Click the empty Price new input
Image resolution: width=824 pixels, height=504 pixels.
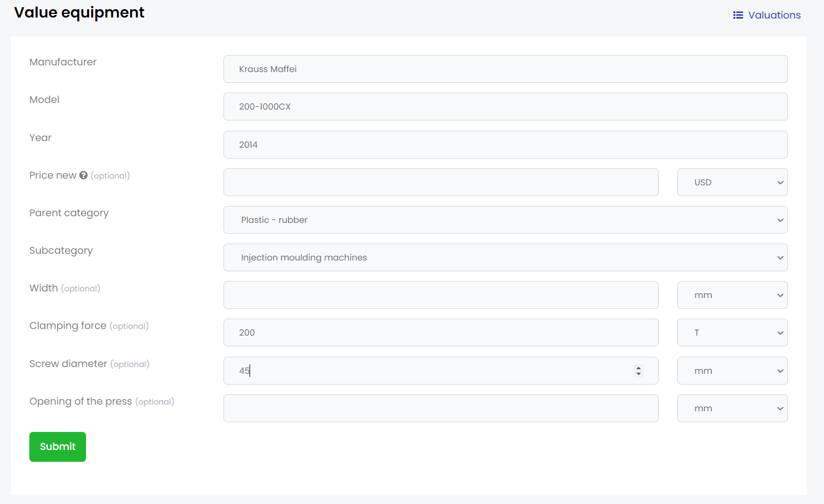click(441, 182)
